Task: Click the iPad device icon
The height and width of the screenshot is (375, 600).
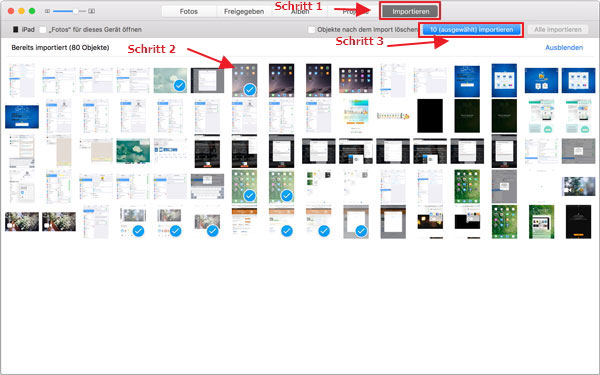Action: [x=16, y=29]
